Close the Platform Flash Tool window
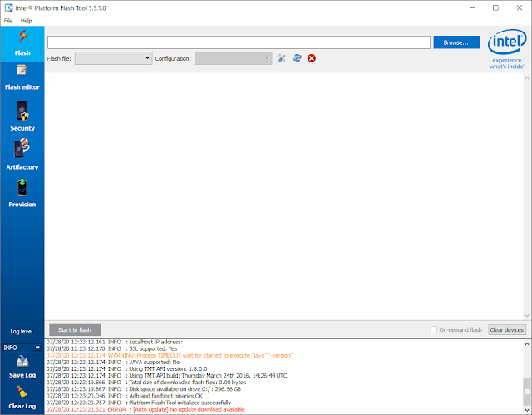The width and height of the screenshot is (532, 415). 520,7
